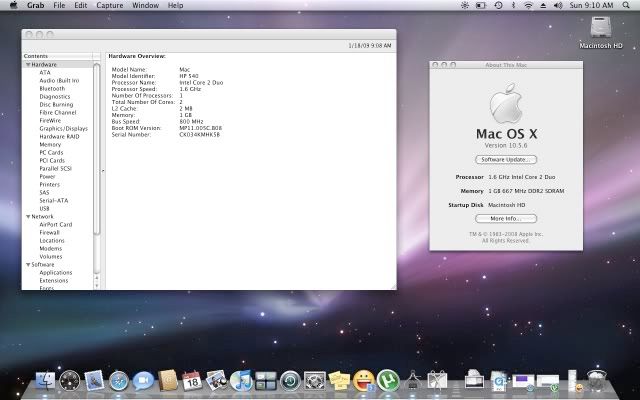Open Stickies from the dock
This screenshot has width=640, height=400.
pyautogui.click(x=339, y=381)
